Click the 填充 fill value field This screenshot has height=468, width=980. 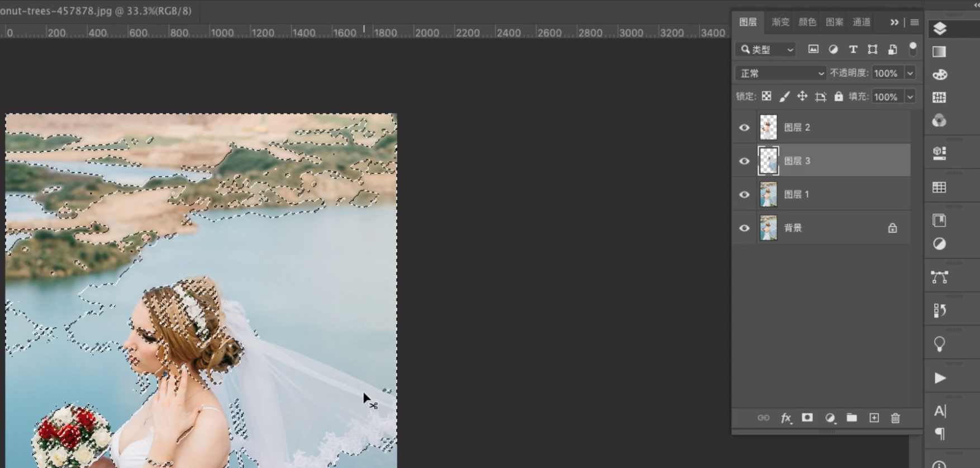click(x=888, y=97)
